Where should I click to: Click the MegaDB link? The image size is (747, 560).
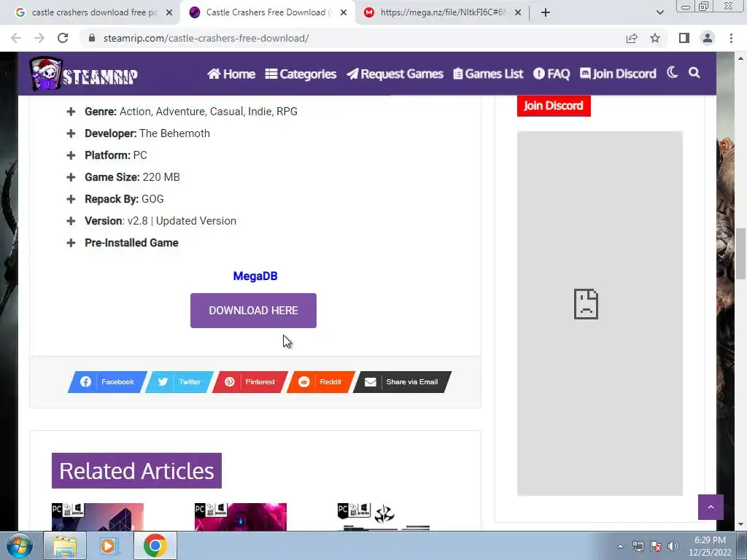(255, 276)
